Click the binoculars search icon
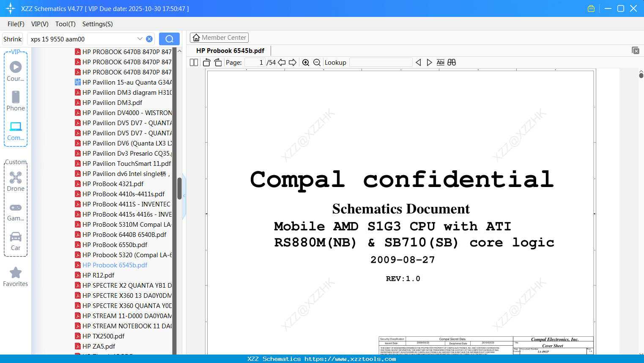The image size is (644, 363). coord(452,62)
